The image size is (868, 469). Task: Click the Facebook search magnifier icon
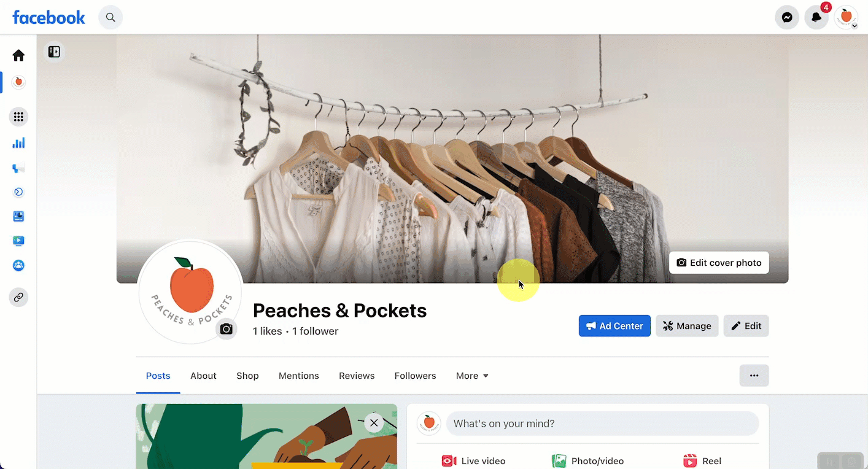click(110, 17)
